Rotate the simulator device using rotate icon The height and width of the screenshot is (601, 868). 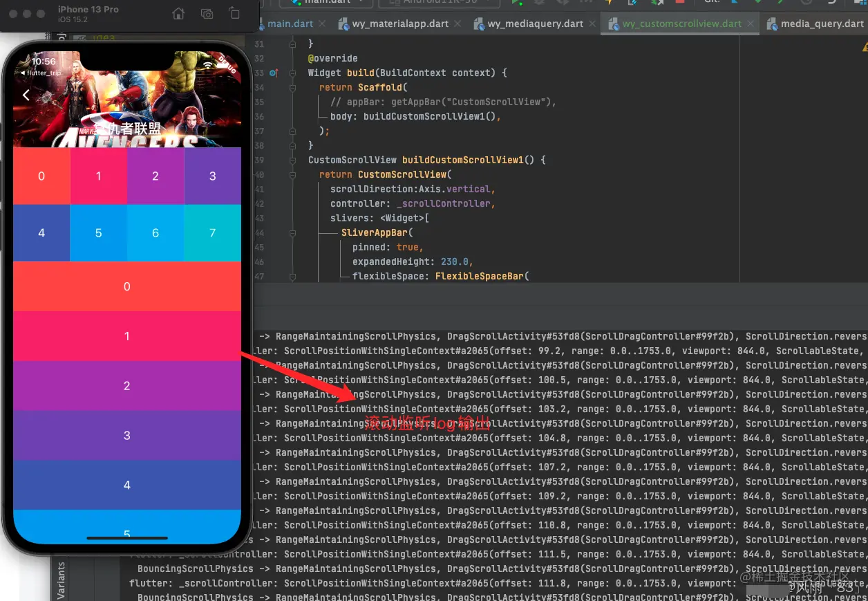click(234, 14)
